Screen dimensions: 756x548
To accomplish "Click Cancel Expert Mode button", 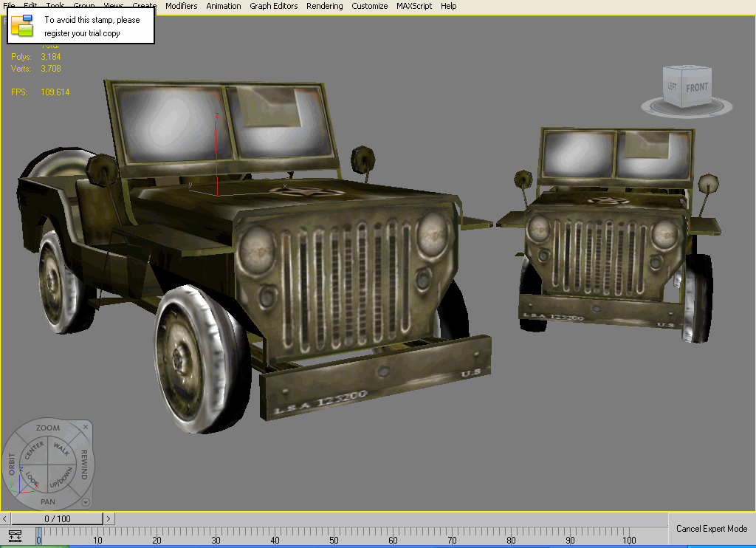I will (x=712, y=529).
